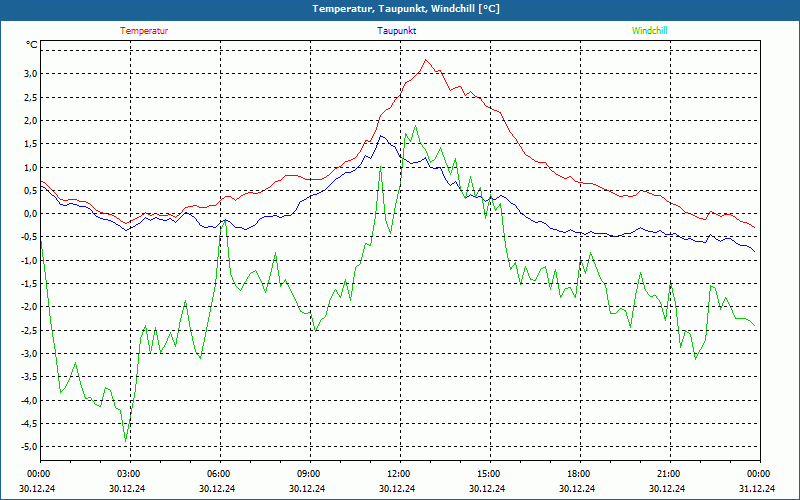This screenshot has width=800, height=500.
Task: Click the 1,0 y-axis value
Action: (x=31, y=167)
